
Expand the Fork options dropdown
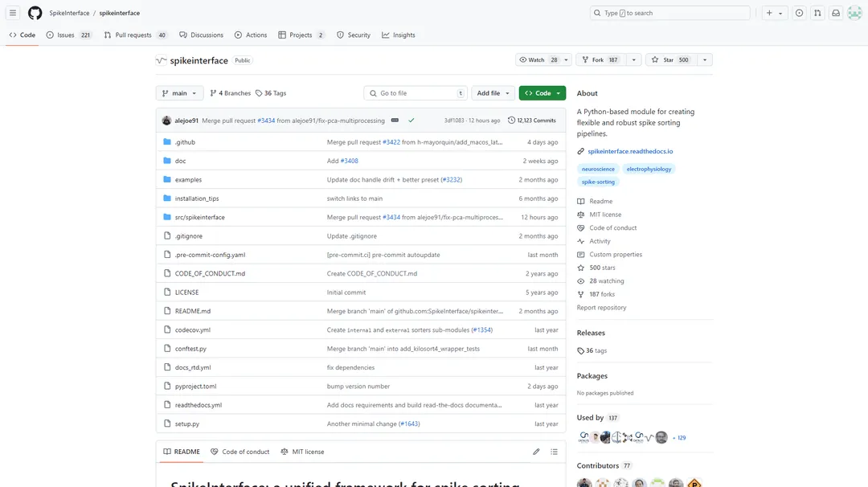[x=634, y=59]
